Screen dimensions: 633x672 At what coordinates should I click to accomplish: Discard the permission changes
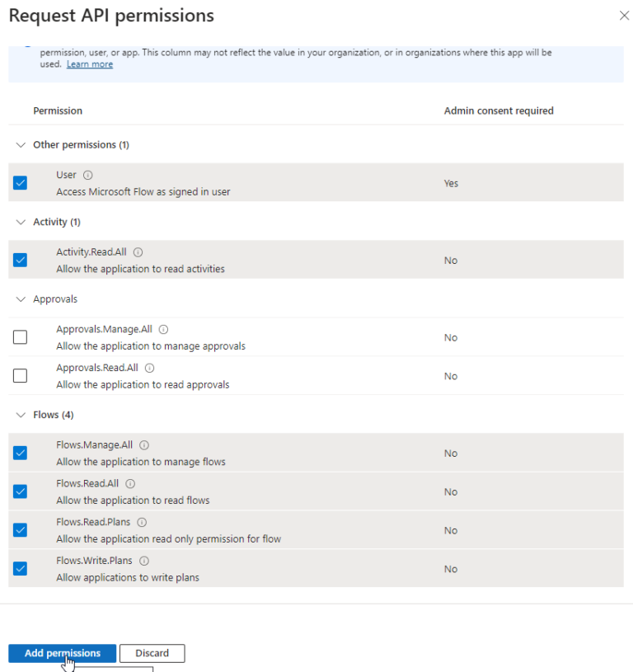152,653
